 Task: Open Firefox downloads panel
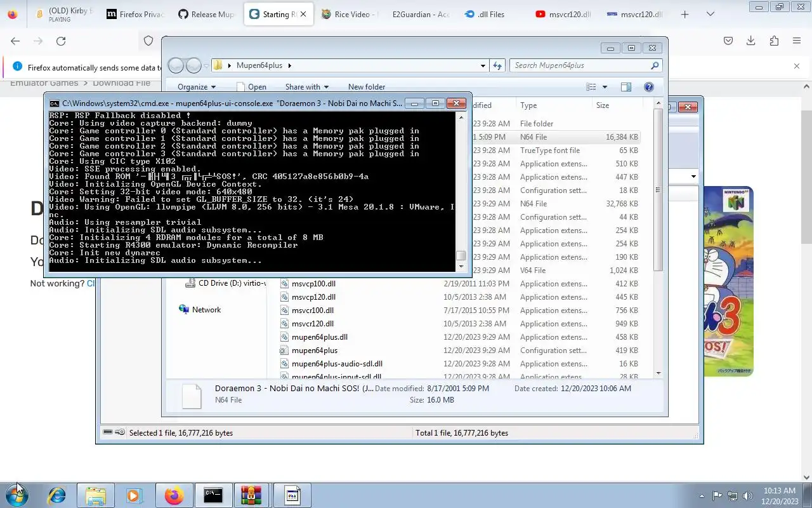click(751, 41)
